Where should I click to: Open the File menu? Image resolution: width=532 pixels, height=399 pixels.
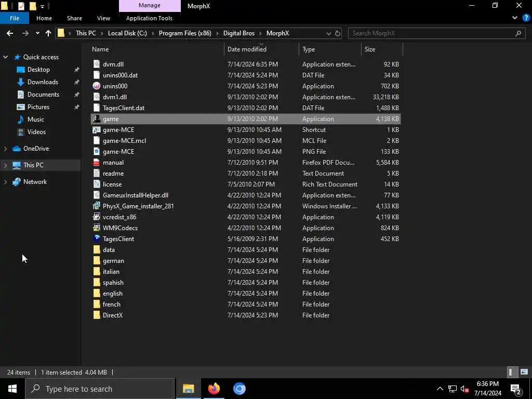click(x=15, y=18)
